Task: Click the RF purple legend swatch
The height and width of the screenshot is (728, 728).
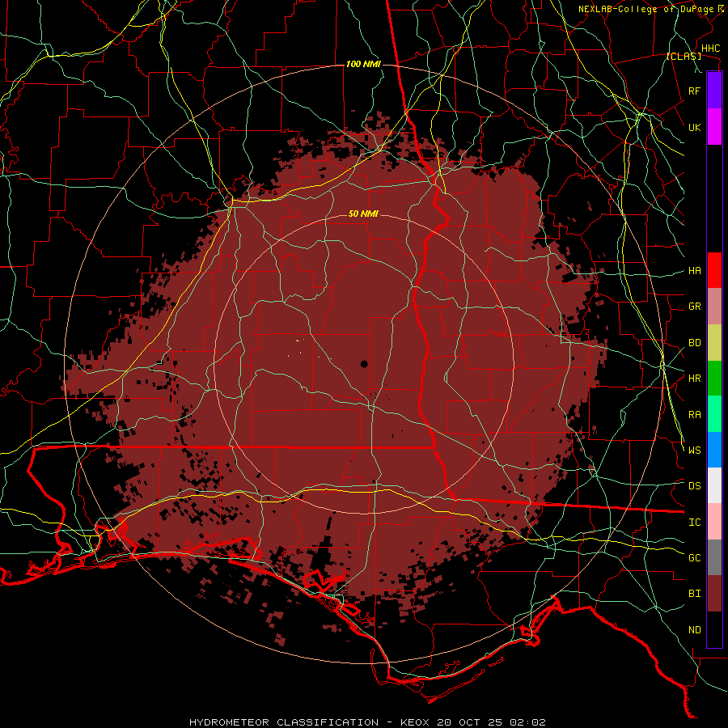Action: [x=714, y=91]
